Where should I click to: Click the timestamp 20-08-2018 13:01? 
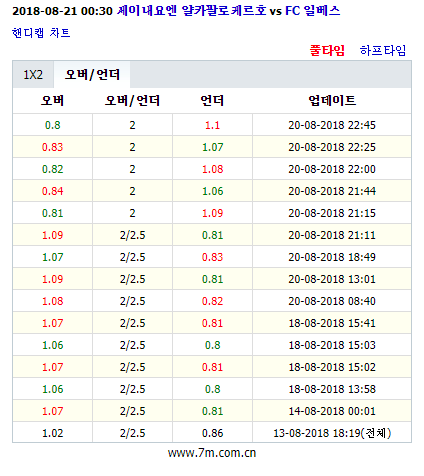pyautogui.click(x=332, y=279)
